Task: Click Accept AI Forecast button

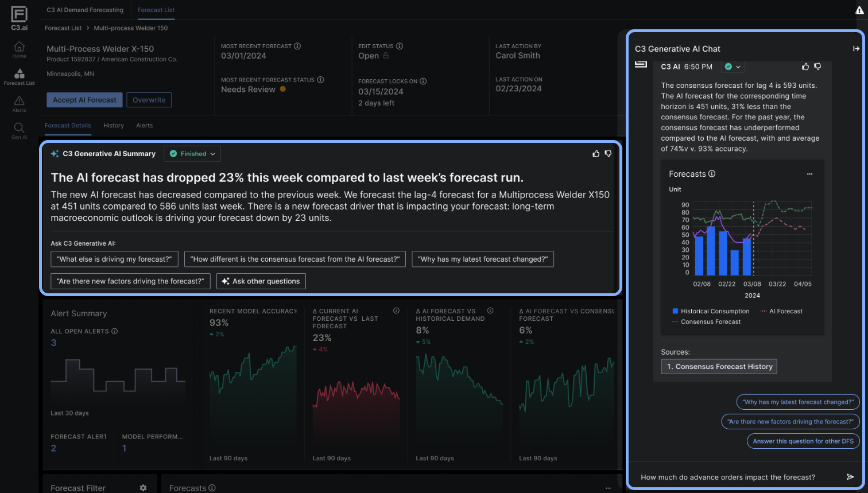Action: point(84,100)
